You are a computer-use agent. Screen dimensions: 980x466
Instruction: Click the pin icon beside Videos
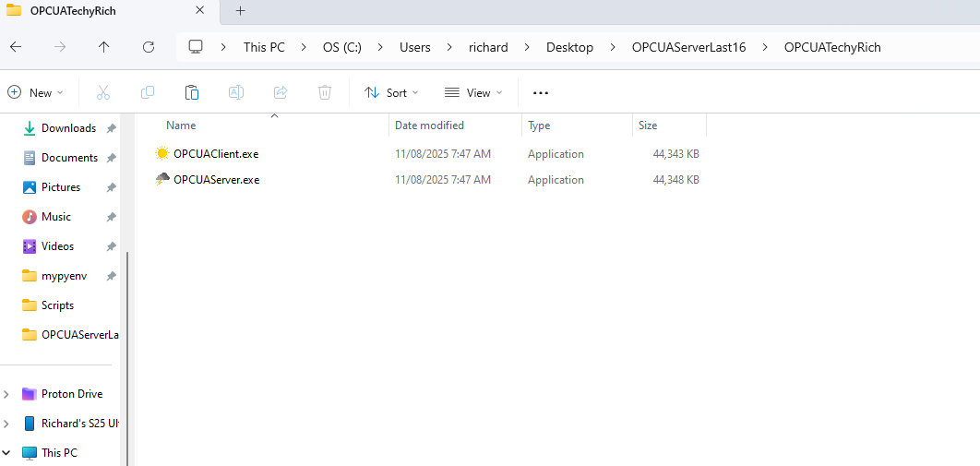(111, 246)
